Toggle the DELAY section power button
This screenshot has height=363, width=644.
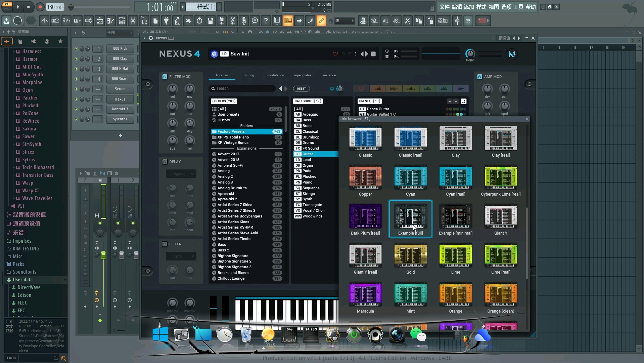pos(165,162)
